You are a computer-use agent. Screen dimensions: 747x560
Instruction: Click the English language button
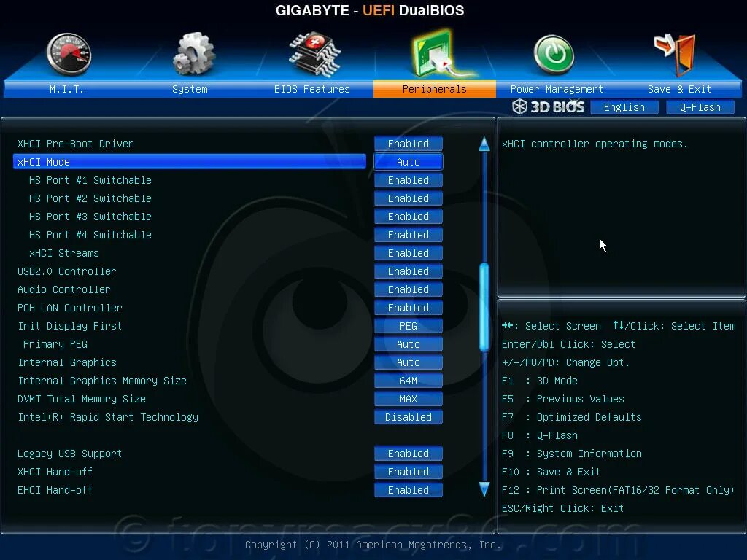point(624,106)
